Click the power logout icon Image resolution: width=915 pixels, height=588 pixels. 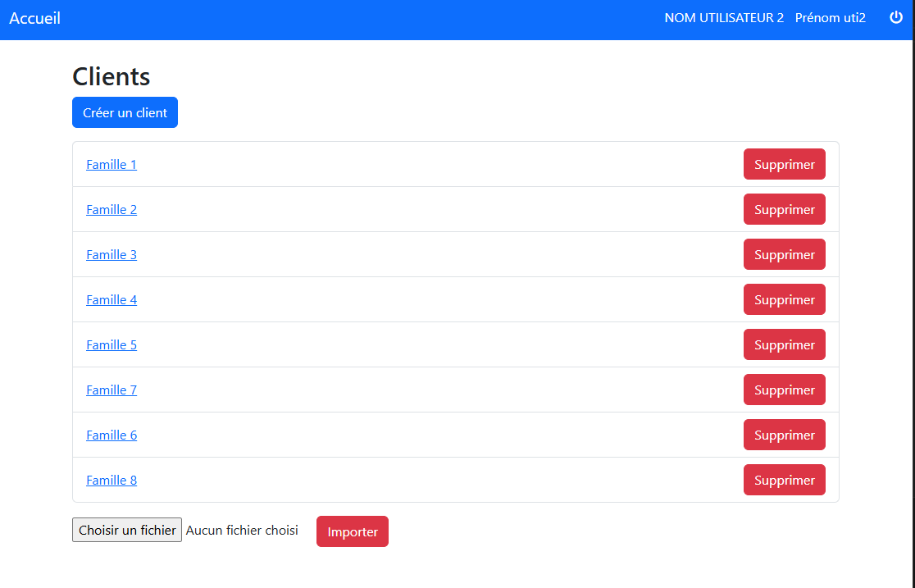coord(896,18)
